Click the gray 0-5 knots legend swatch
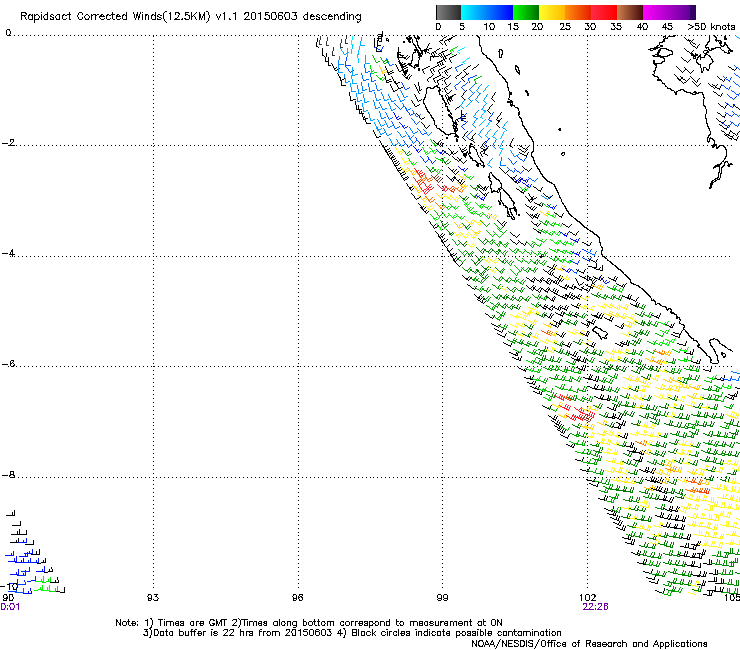Viewport: 740px width, 650px height. click(x=448, y=12)
